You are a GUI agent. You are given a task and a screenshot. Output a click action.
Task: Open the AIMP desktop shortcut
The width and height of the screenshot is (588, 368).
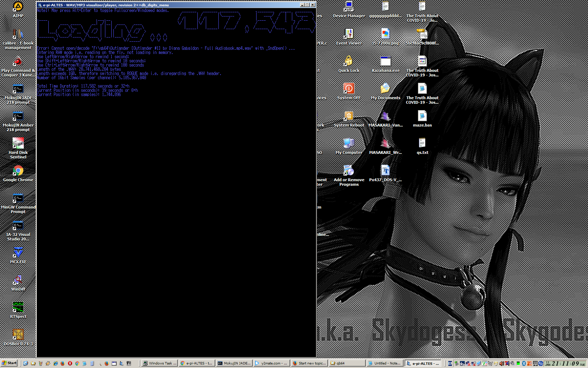point(18,9)
